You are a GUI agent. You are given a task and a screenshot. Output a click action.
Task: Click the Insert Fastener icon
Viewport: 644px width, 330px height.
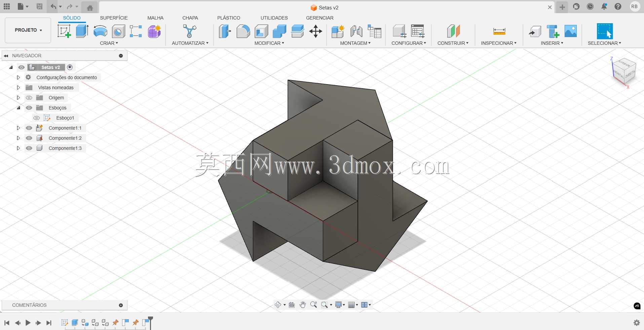[x=553, y=31]
